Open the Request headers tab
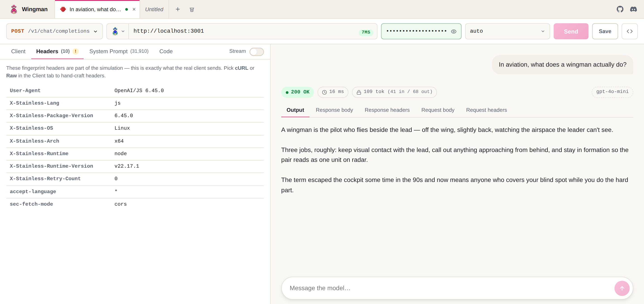Screen dimensions: 644x304 (486, 110)
